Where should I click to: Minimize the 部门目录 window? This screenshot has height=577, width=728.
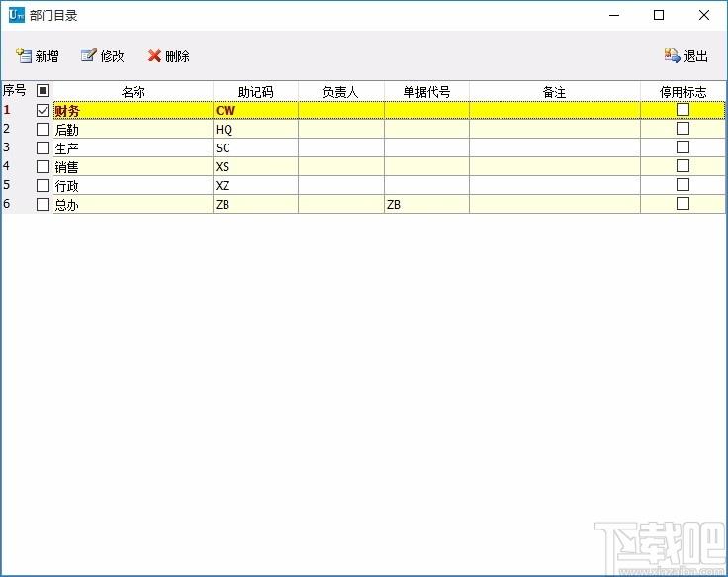pos(614,15)
